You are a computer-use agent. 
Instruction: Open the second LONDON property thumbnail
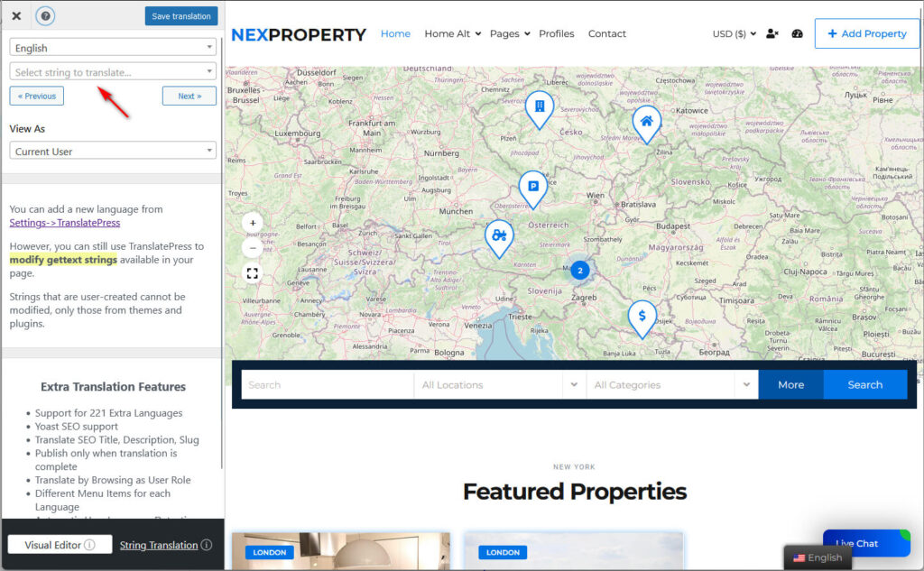coord(573,551)
